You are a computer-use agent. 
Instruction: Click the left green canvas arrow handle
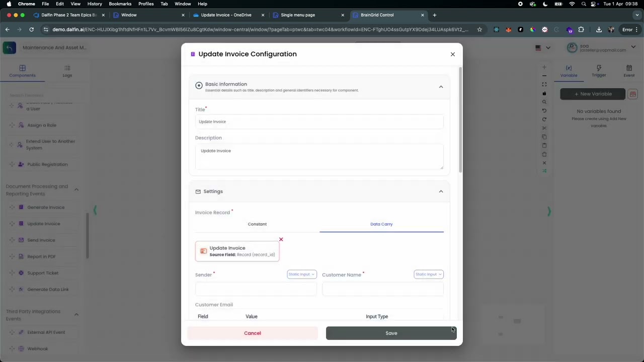pos(95,211)
